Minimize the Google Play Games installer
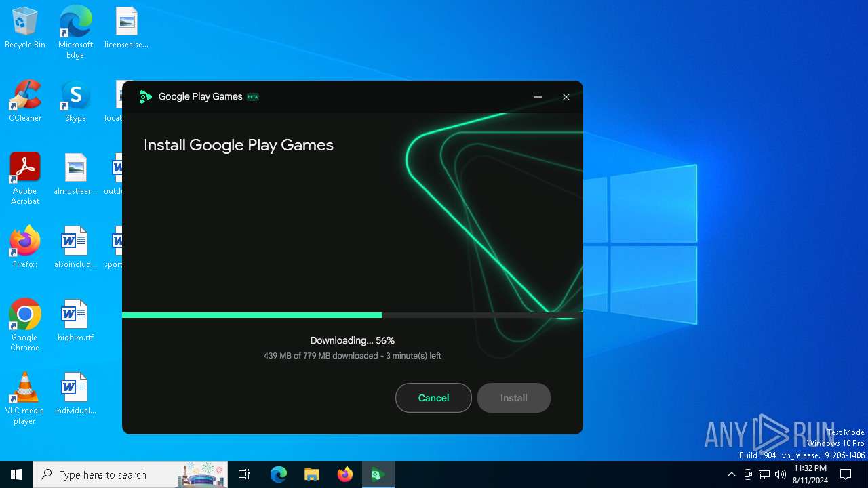868x488 pixels. pyautogui.click(x=538, y=97)
